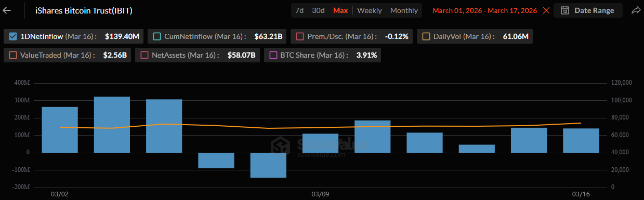Image resolution: width=644 pixels, height=200 pixels.
Task: Uncheck the 1DNetInflow series checkbox
Action: point(14,36)
